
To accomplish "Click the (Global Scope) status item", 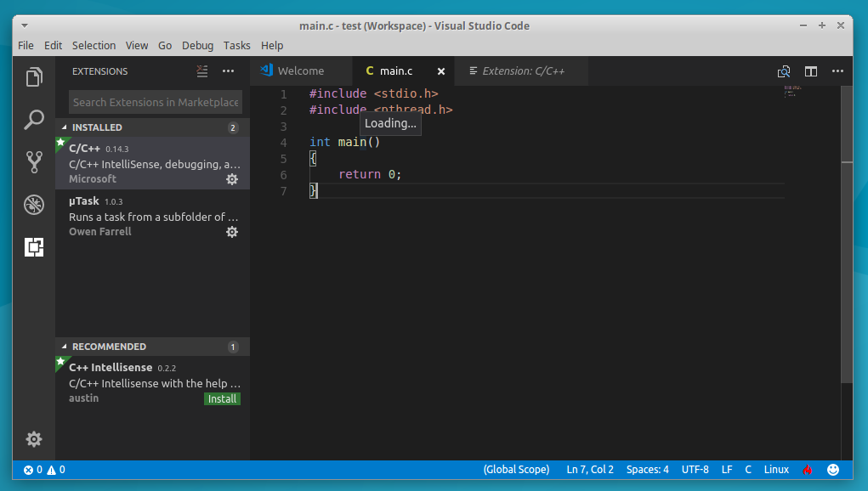I will [x=517, y=470].
